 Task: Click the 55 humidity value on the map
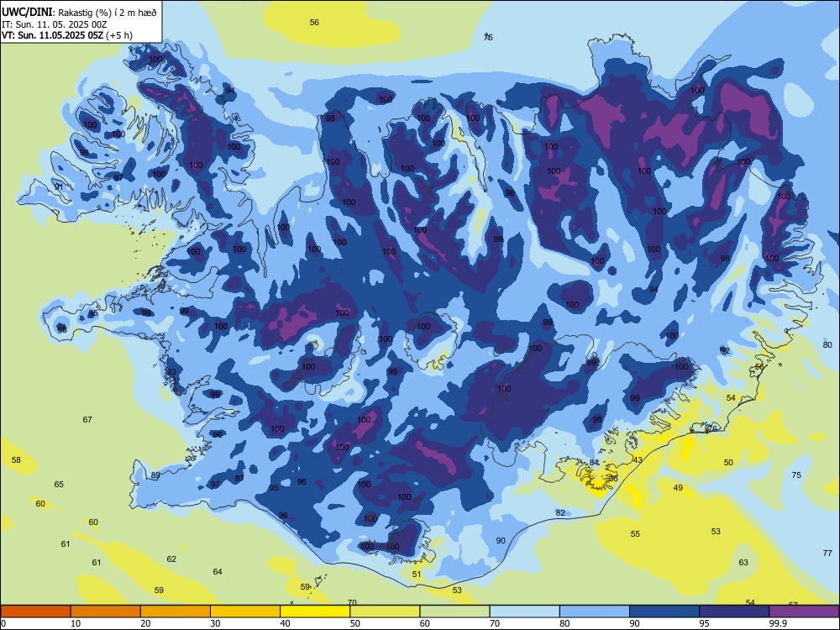coord(635,533)
